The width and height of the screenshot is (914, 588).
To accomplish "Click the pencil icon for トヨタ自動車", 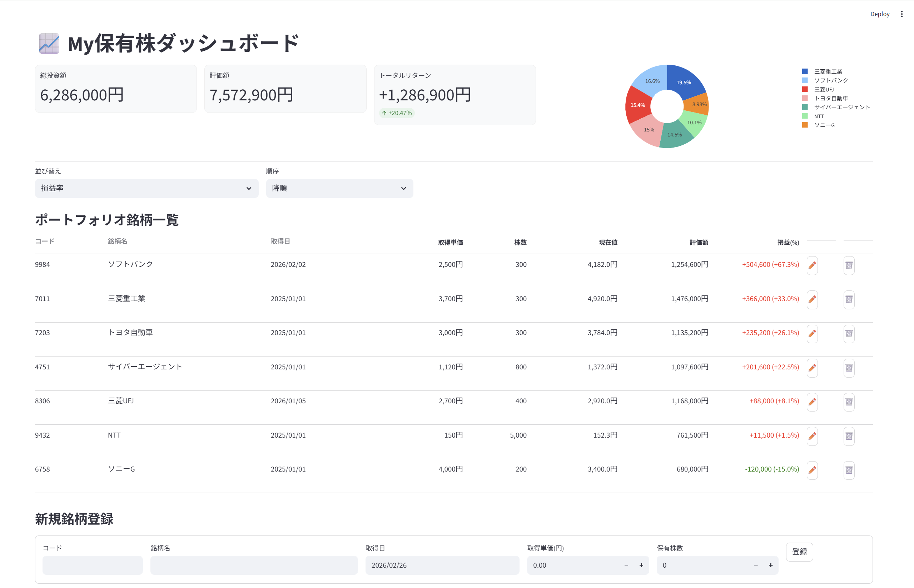I will pyautogui.click(x=812, y=334).
